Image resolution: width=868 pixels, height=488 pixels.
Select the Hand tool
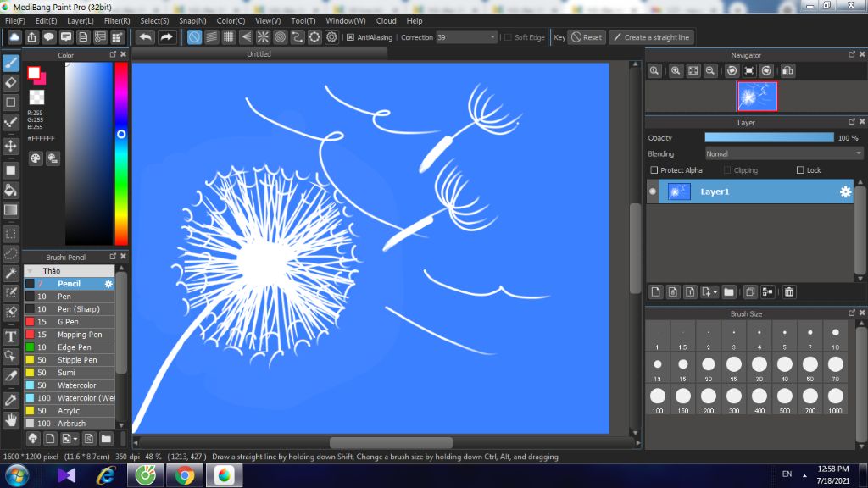click(10, 420)
